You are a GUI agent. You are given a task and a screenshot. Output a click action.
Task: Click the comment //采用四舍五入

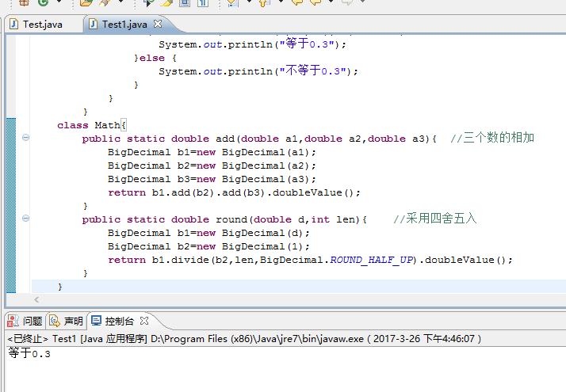434,219
